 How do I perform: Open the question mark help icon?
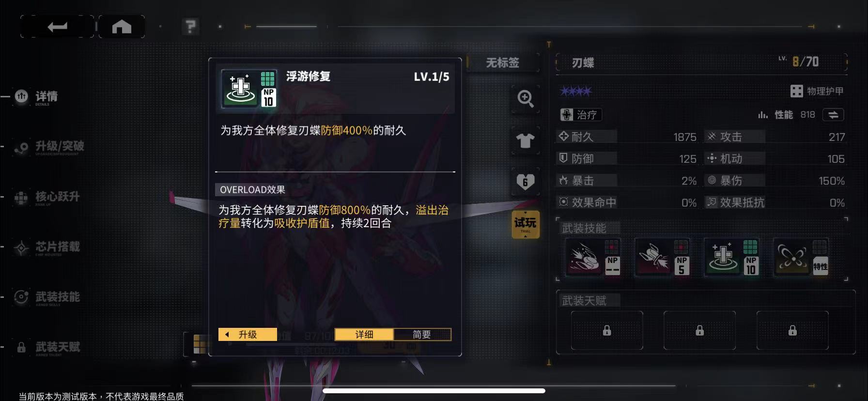tap(191, 27)
